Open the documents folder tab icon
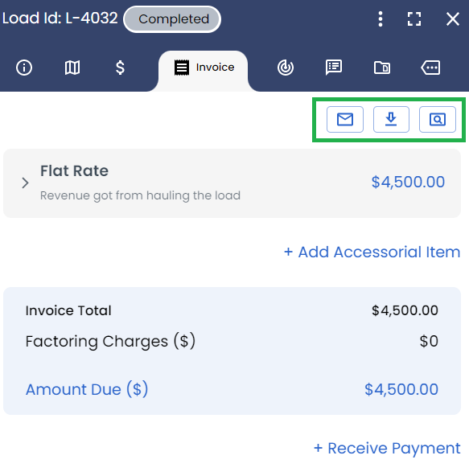 [x=382, y=68]
